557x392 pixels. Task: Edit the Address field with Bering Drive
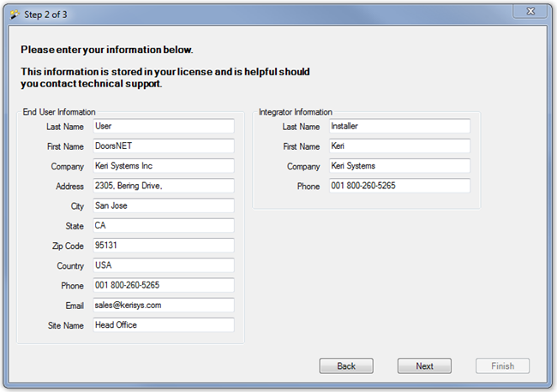pos(163,186)
